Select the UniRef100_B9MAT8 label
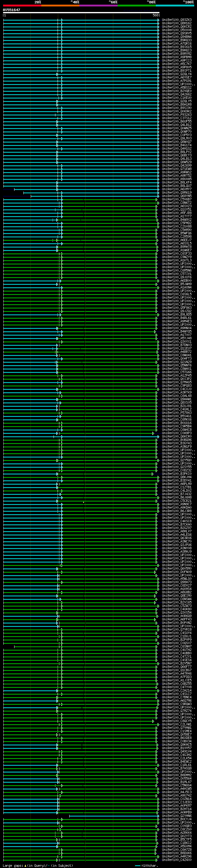 (x=177, y=247)
